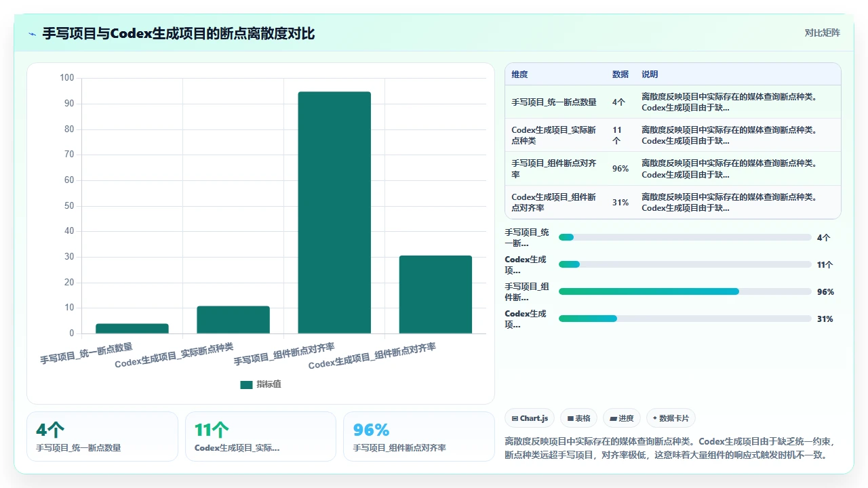This screenshot has width=868, height=488.
Task: Click the 4个 progress bar
Action: pos(685,237)
